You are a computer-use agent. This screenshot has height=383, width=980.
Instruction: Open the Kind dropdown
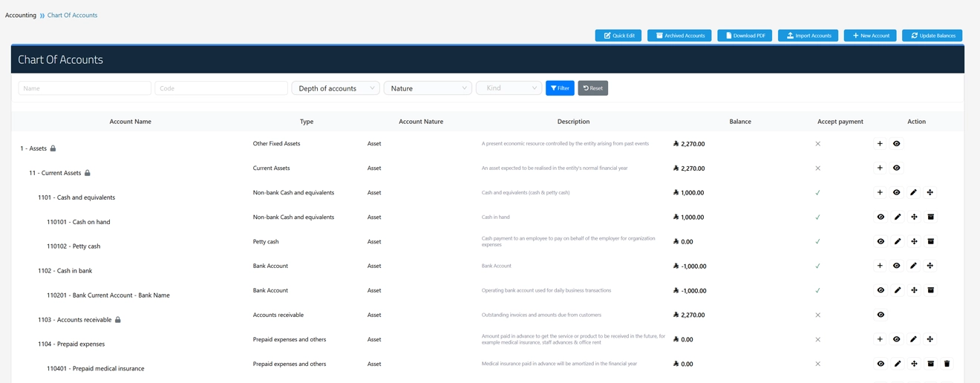point(509,88)
